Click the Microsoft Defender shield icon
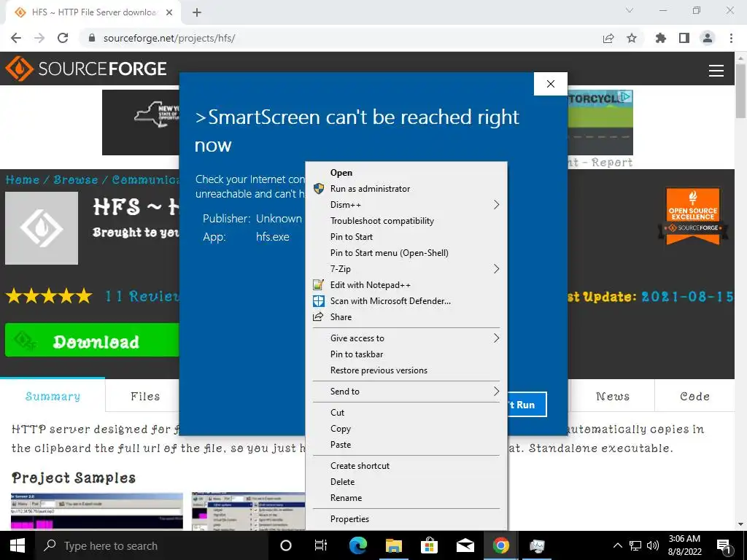The width and height of the screenshot is (747, 560). (x=318, y=301)
